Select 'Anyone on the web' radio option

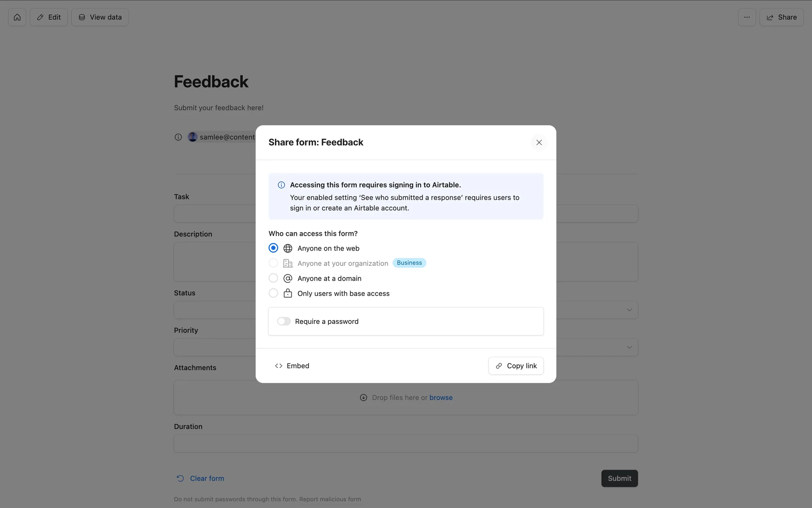273,248
